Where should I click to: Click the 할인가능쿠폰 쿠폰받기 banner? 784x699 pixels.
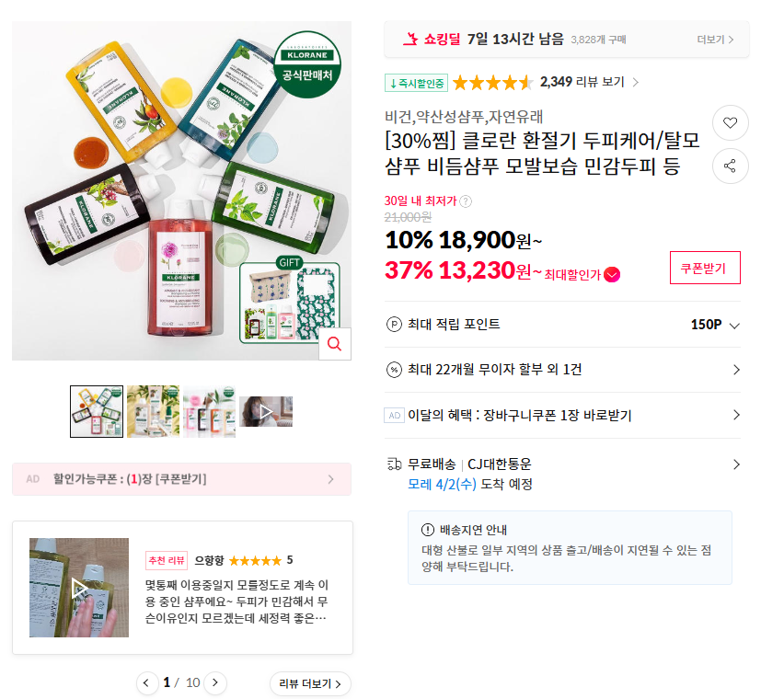click(x=181, y=479)
